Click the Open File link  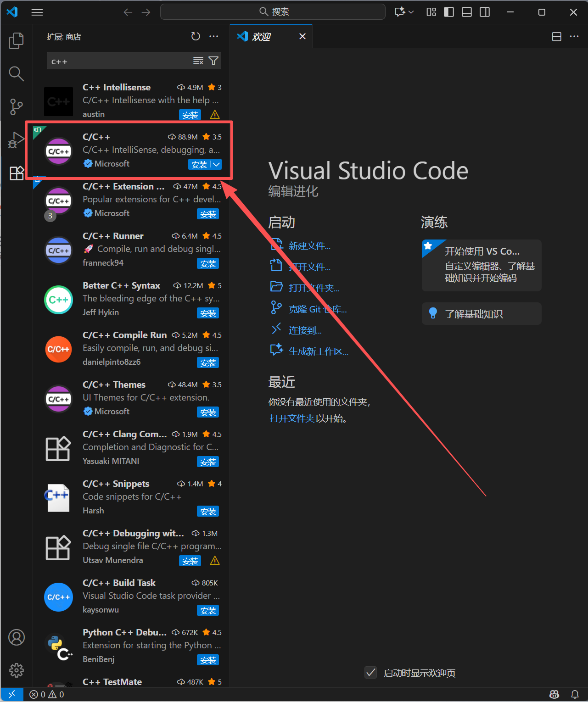[309, 267]
